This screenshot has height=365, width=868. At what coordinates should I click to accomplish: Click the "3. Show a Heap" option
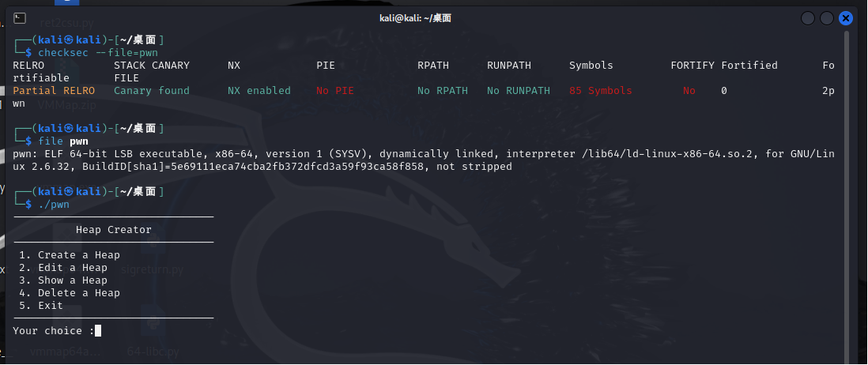coord(63,280)
